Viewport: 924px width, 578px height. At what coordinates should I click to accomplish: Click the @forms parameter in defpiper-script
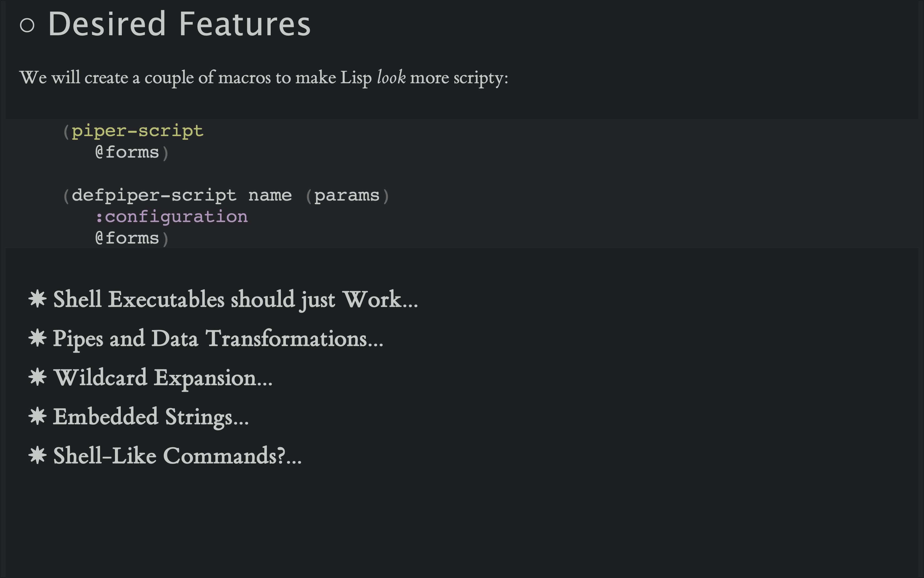tap(126, 238)
